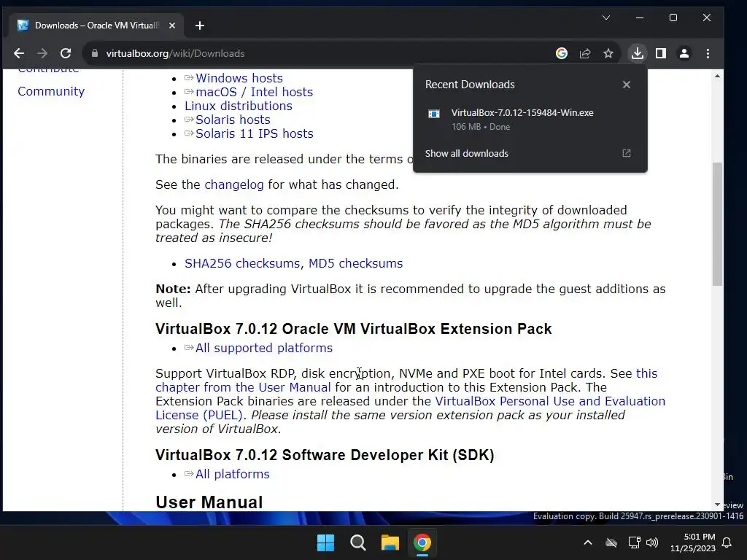This screenshot has height=560, width=747.
Task: Open the Windows hosts download link
Action: pyautogui.click(x=239, y=78)
